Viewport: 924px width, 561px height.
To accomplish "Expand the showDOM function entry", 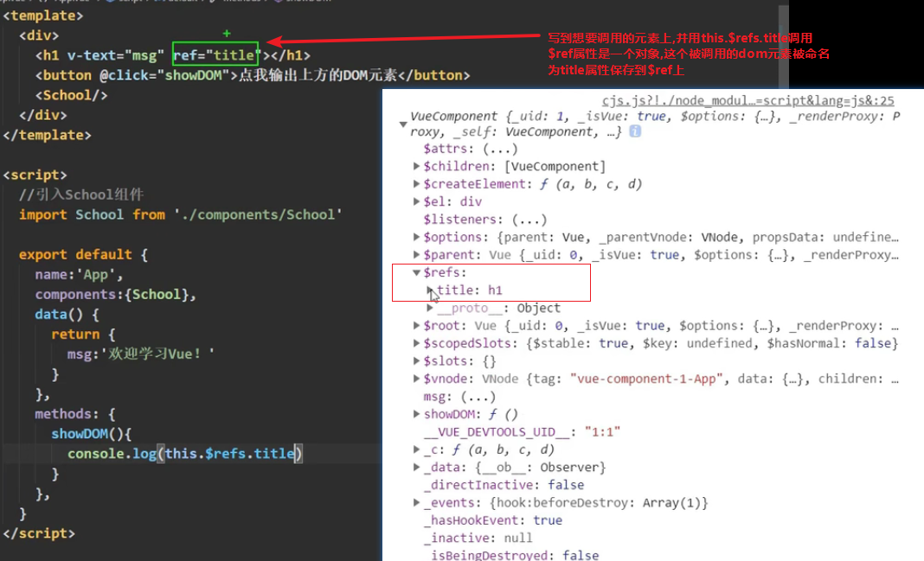I will click(416, 414).
